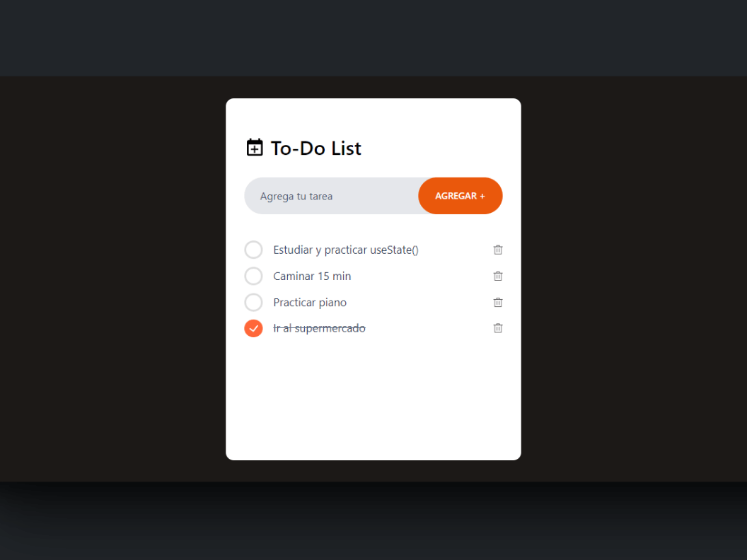Click the 'Caminar 15 min' task label

click(x=312, y=276)
